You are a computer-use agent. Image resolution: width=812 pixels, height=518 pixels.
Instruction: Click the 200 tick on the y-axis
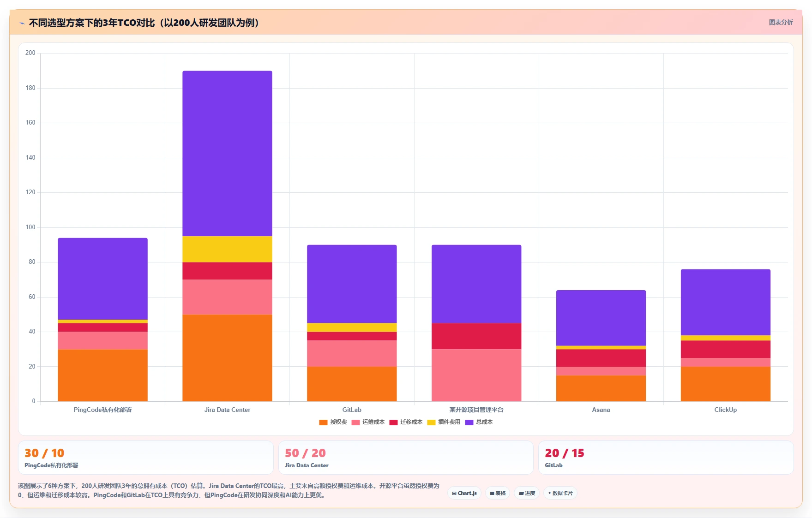pyautogui.click(x=30, y=53)
